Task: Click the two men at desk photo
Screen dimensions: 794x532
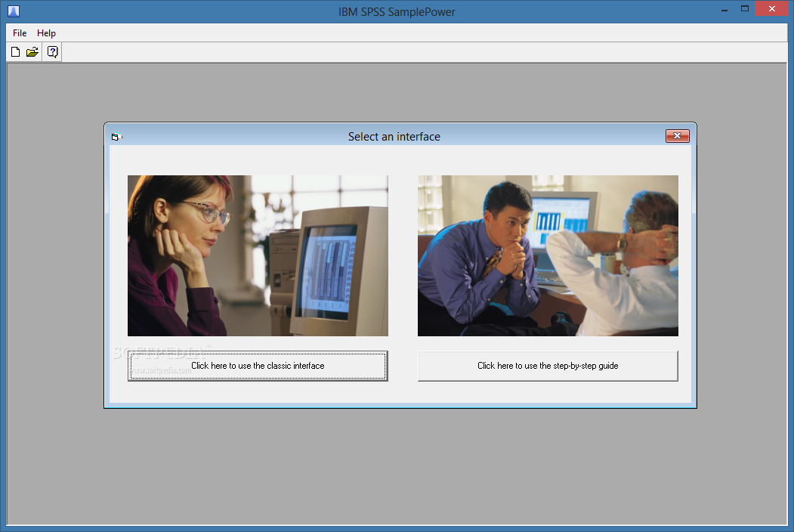Action: click(x=548, y=256)
